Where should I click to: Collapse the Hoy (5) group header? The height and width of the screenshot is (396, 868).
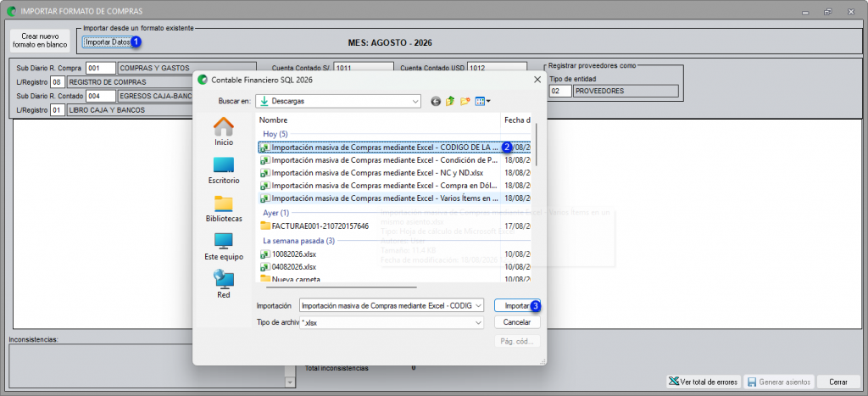click(x=275, y=134)
